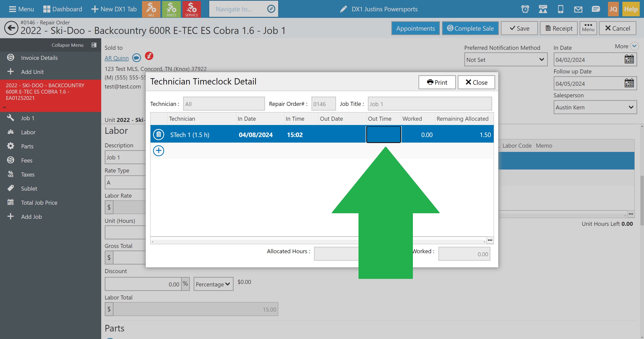Open the Percentage discount type dropdown

[213, 284]
